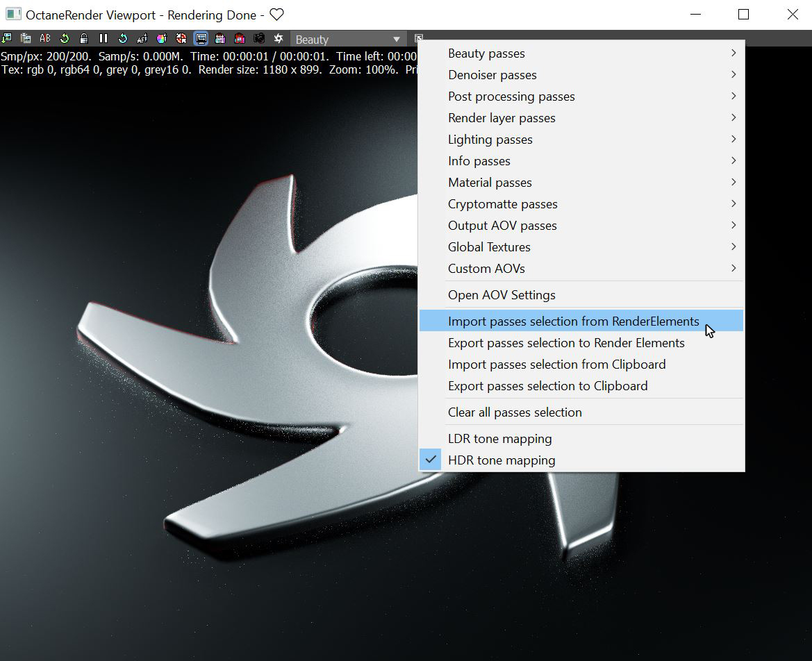Uncheck HDR tone mapping

[502, 460]
